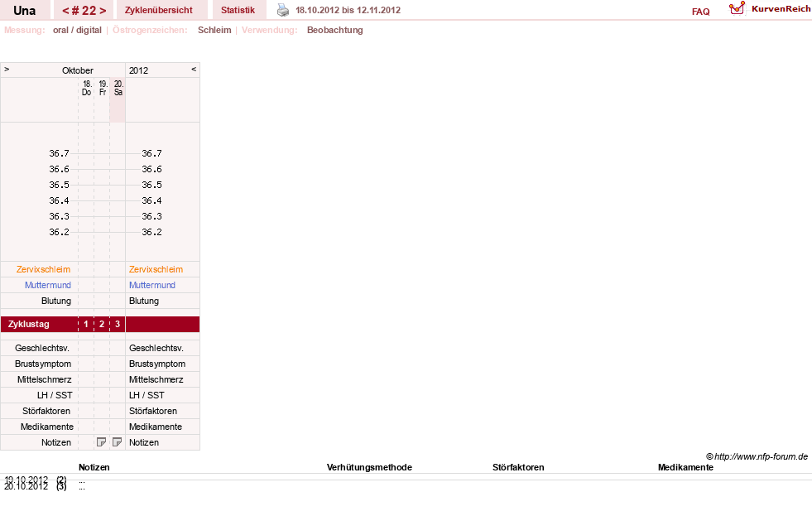Image resolution: width=812 pixels, height=516 pixels.
Task: Click the left Muttermund label
Action: tap(48, 285)
